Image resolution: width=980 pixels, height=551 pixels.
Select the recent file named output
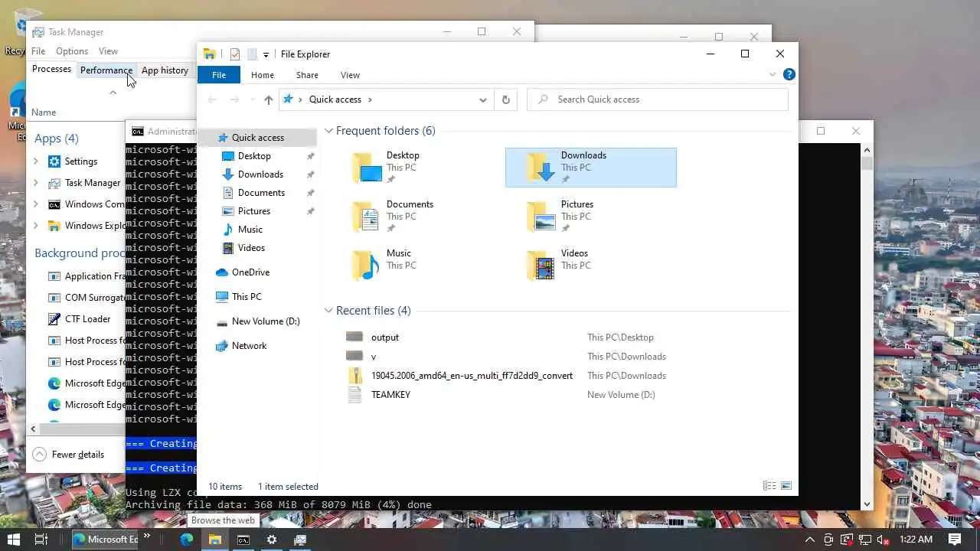[x=384, y=337]
